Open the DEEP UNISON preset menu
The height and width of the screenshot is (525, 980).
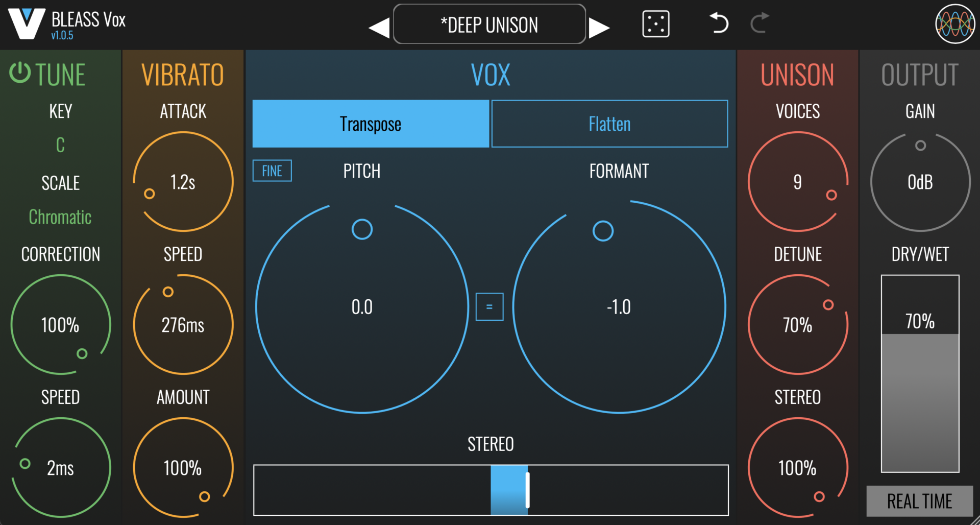489,25
